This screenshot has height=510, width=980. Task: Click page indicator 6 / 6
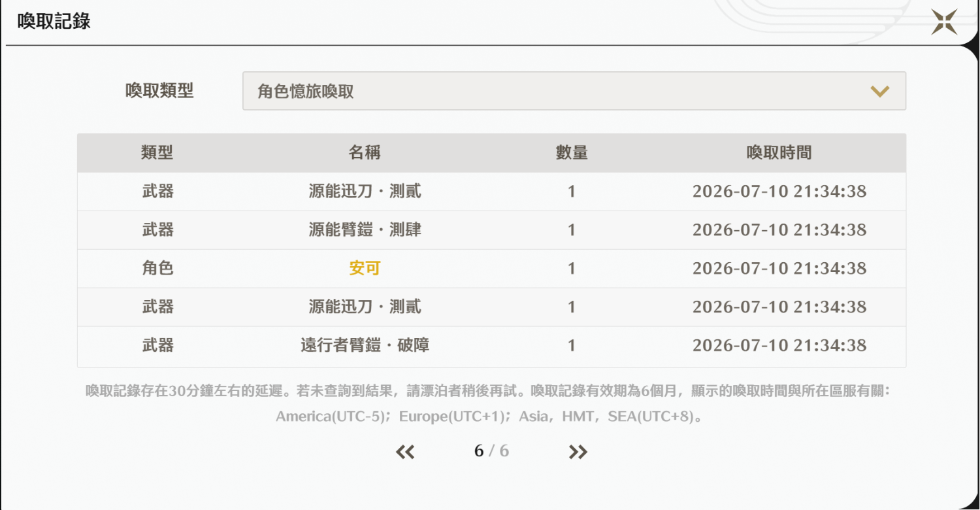[x=491, y=451]
